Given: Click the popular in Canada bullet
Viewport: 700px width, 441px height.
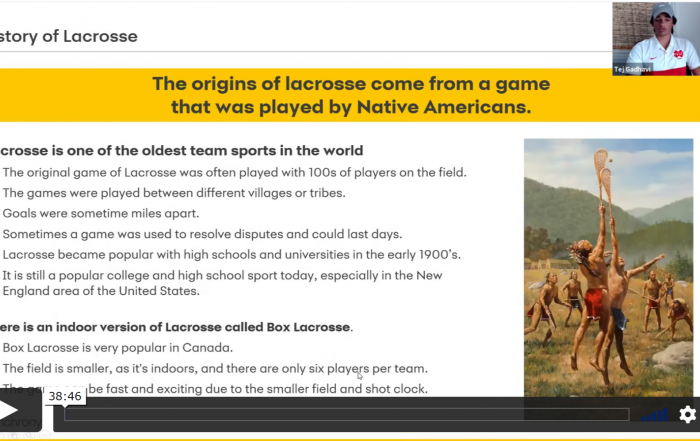Looking at the screenshot, I should click(117, 348).
